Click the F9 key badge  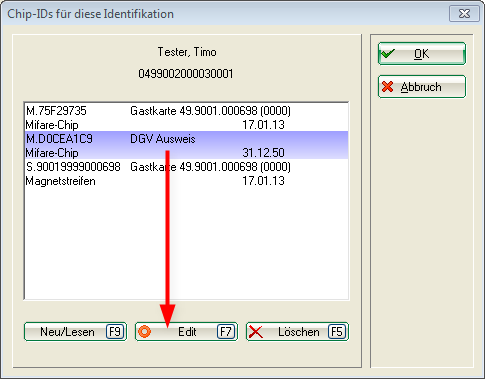(x=115, y=332)
